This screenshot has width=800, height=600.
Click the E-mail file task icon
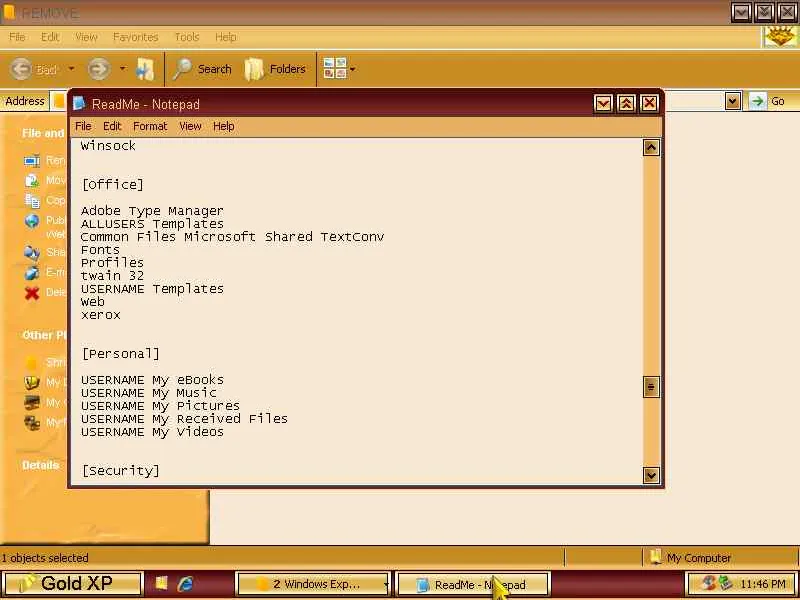pos(32,272)
